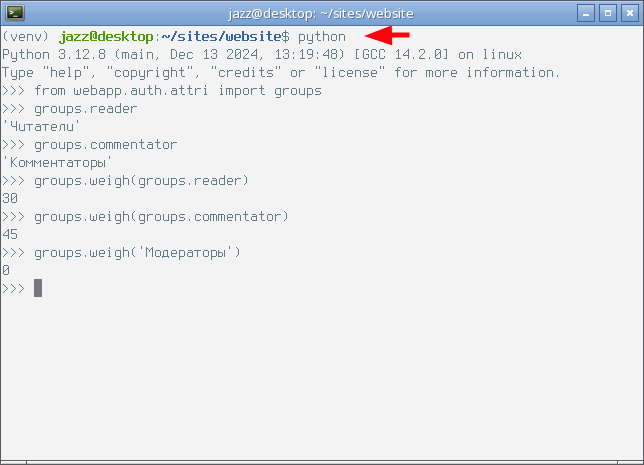
Task: Click the window title jazz@desktop: ~/sites/website
Action: (x=321, y=14)
